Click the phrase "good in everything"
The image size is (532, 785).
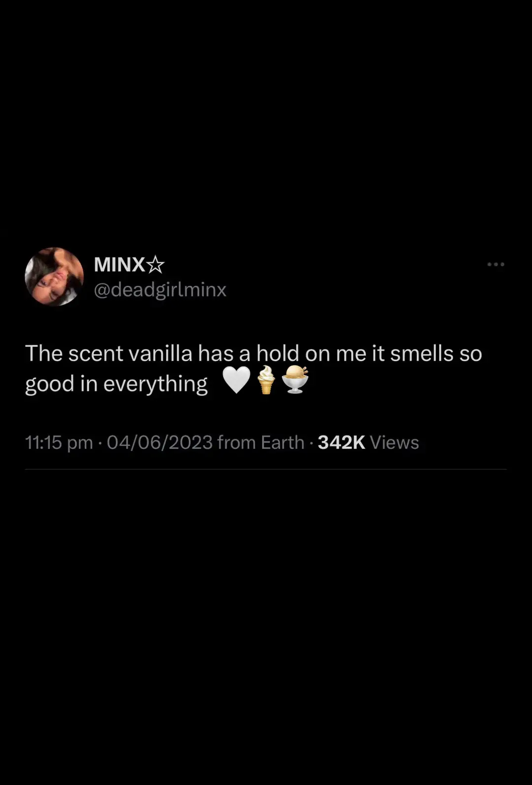click(x=116, y=384)
